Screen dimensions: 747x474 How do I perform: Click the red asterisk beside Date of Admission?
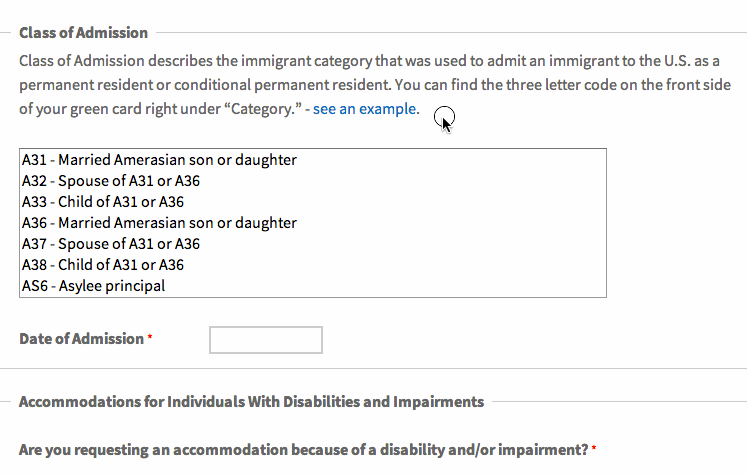[x=150, y=337]
